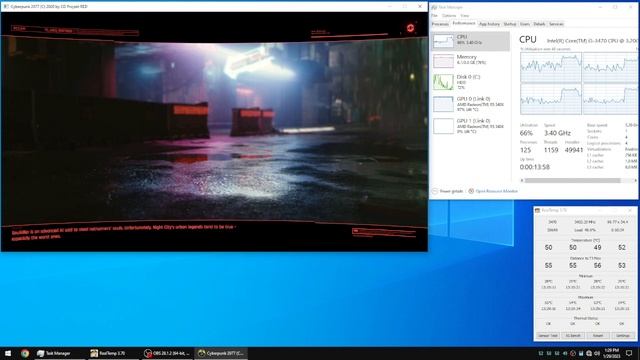Select GPU 0 performance entry
Screen dimensions: 640x360
click(470, 104)
